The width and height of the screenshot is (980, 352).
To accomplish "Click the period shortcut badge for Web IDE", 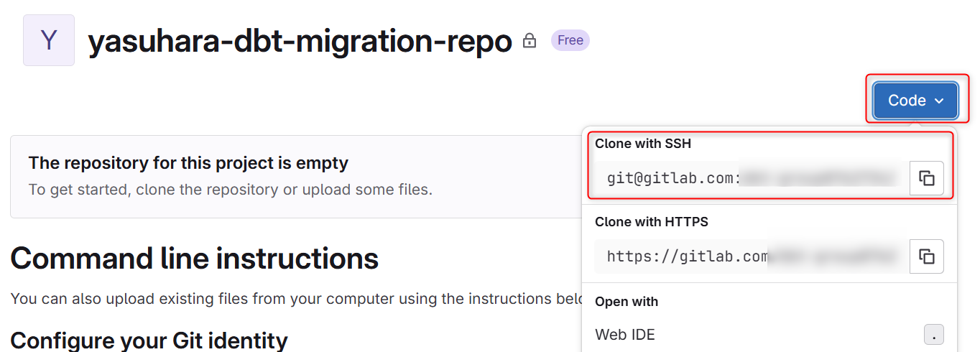I will coord(933,335).
